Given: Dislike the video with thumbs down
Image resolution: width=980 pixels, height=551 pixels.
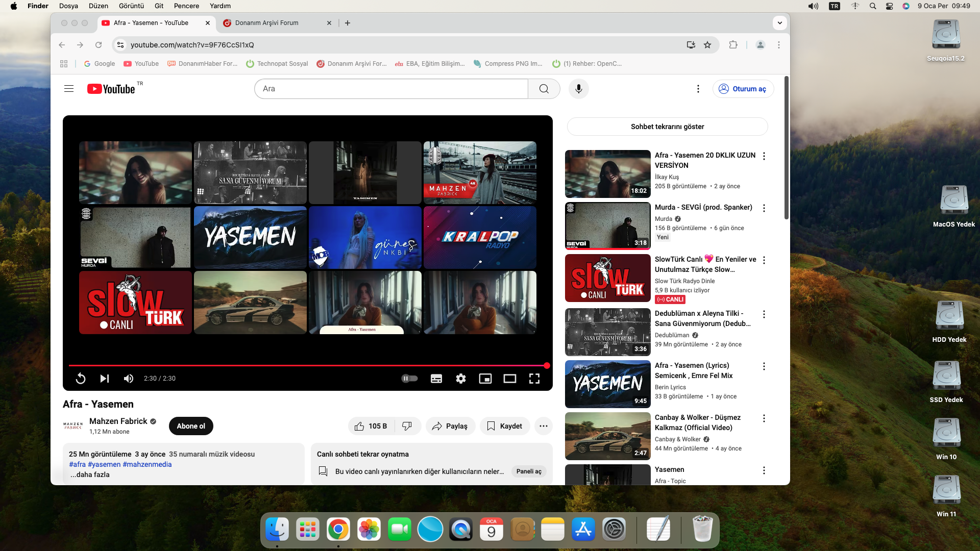Looking at the screenshot, I should click(x=407, y=426).
